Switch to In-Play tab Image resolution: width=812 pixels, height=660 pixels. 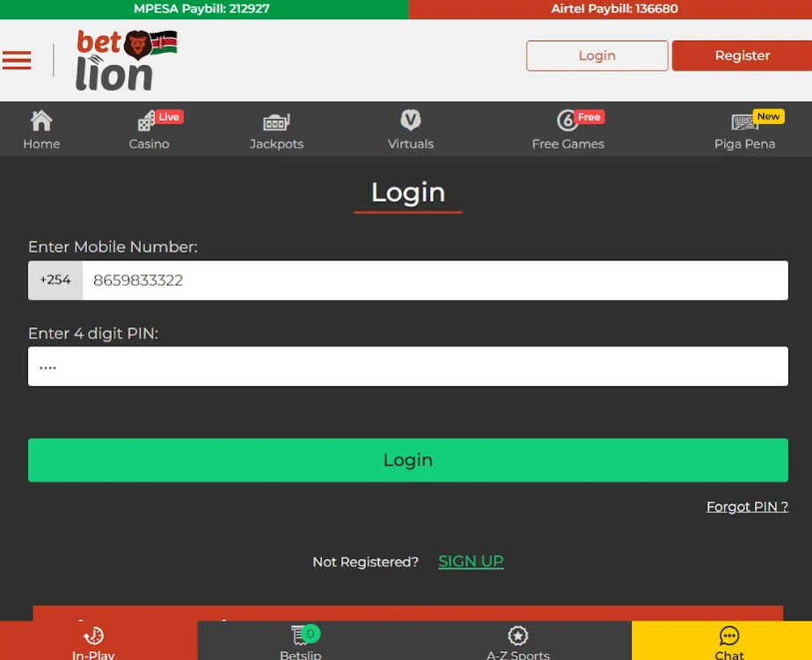click(93, 640)
